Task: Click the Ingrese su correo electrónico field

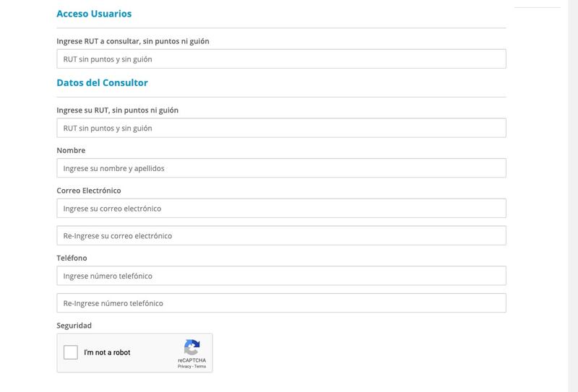Action: (281, 208)
